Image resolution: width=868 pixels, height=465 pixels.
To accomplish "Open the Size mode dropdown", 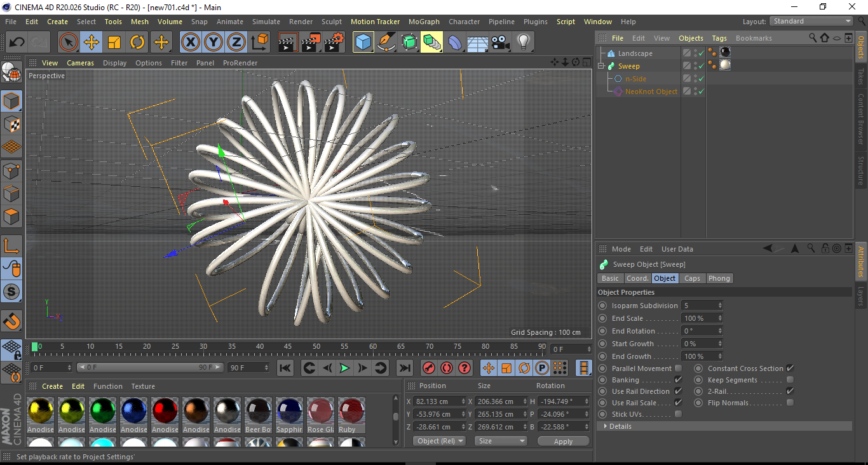I will 502,441.
